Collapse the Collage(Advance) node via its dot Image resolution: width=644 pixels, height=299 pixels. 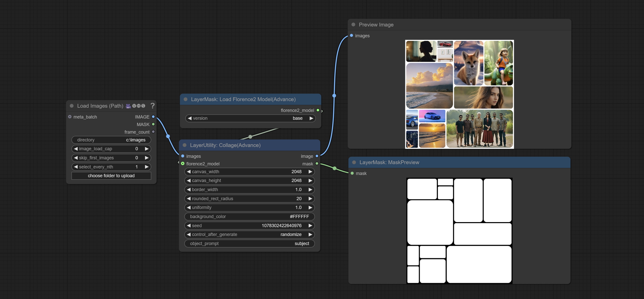pos(185,145)
